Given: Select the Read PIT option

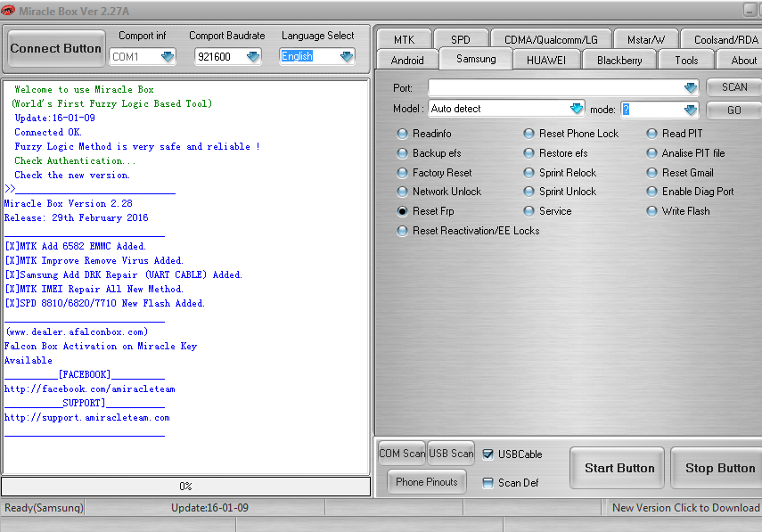Looking at the screenshot, I should point(675,134).
